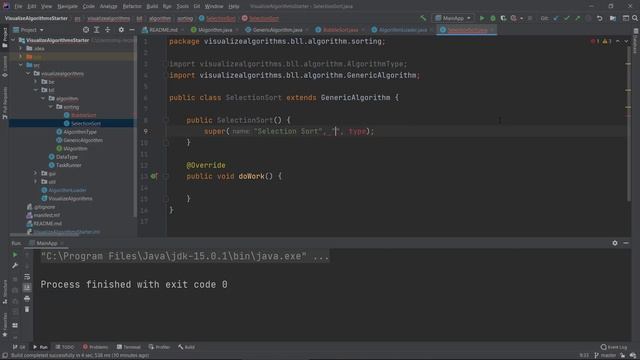Collapse all icon in Project panel header
Image resolution: width=640 pixels, height=360 pixels.
[x=108, y=30]
